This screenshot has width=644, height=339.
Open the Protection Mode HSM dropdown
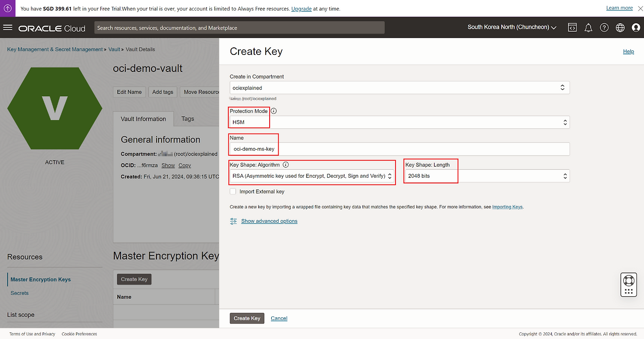pos(399,122)
